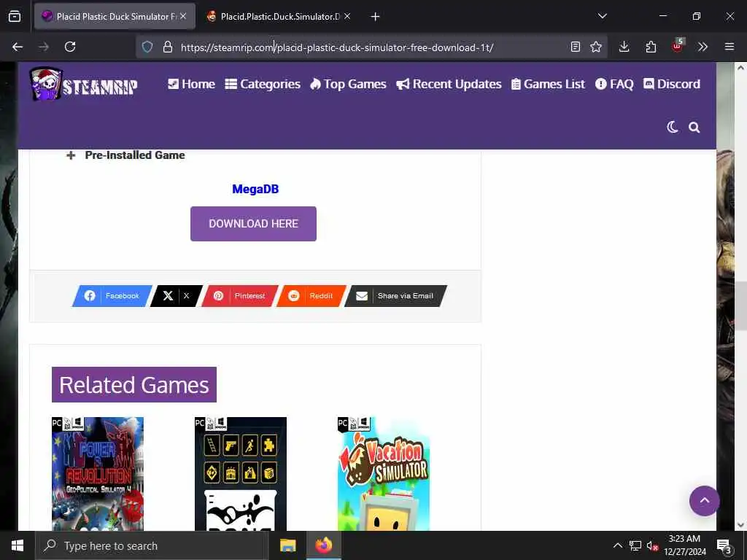Image resolution: width=747 pixels, height=560 pixels.
Task: Share the page on X
Action: tap(177, 296)
